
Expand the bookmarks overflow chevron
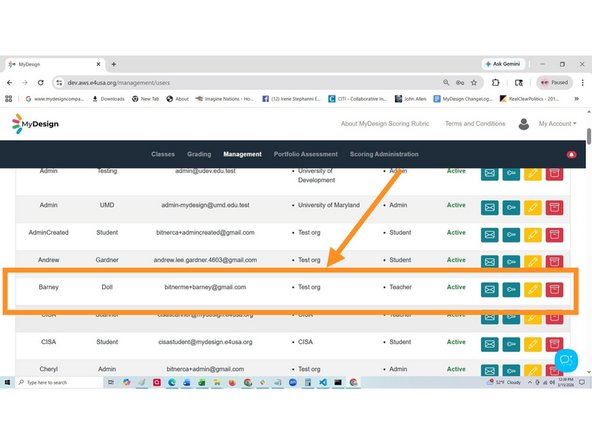pos(577,99)
